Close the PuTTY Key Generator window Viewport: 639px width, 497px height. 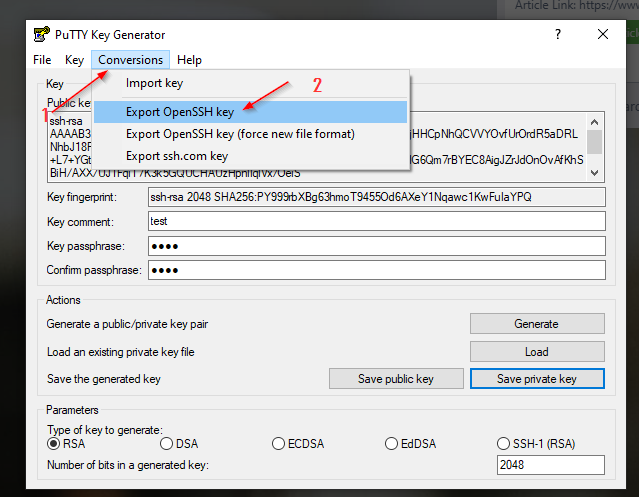pyautogui.click(x=603, y=34)
